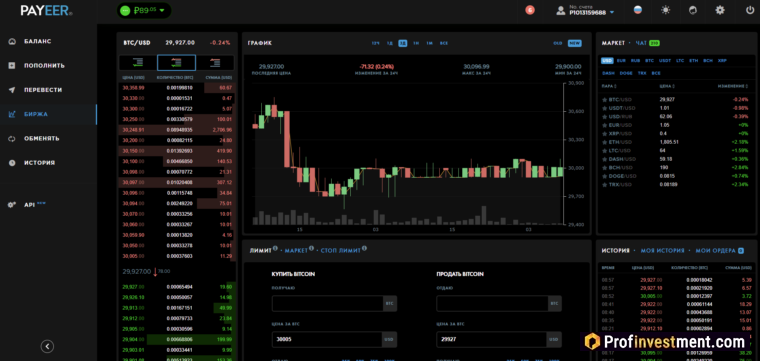Viewport: 760px width, 361px height.
Task: Filter market list by DOGE
Action: click(626, 73)
